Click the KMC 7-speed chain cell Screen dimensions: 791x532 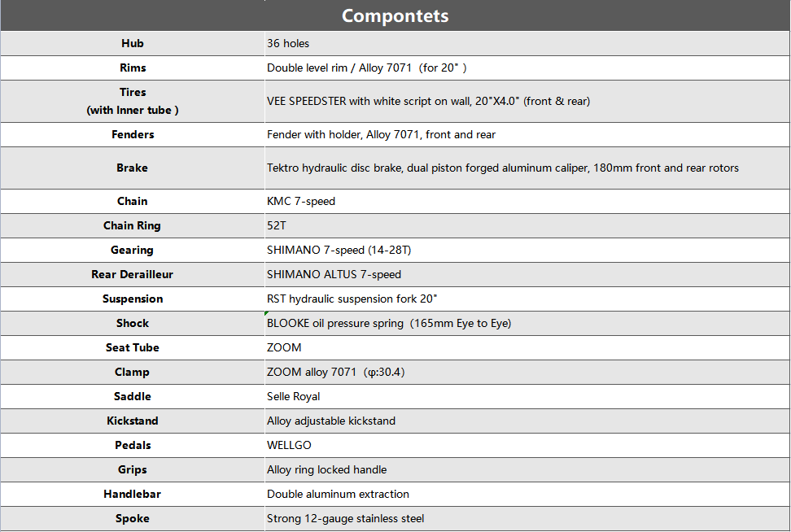301,201
